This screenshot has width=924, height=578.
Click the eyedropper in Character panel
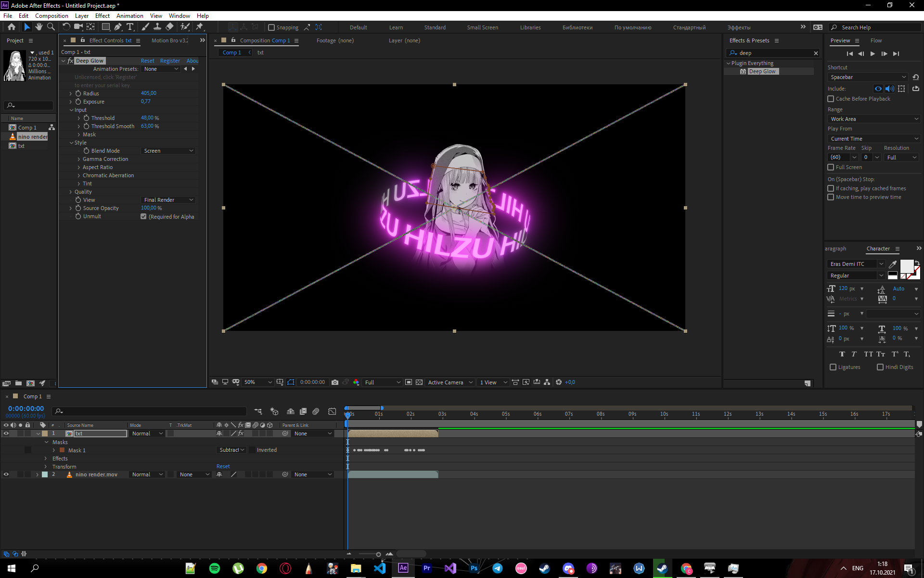click(893, 264)
